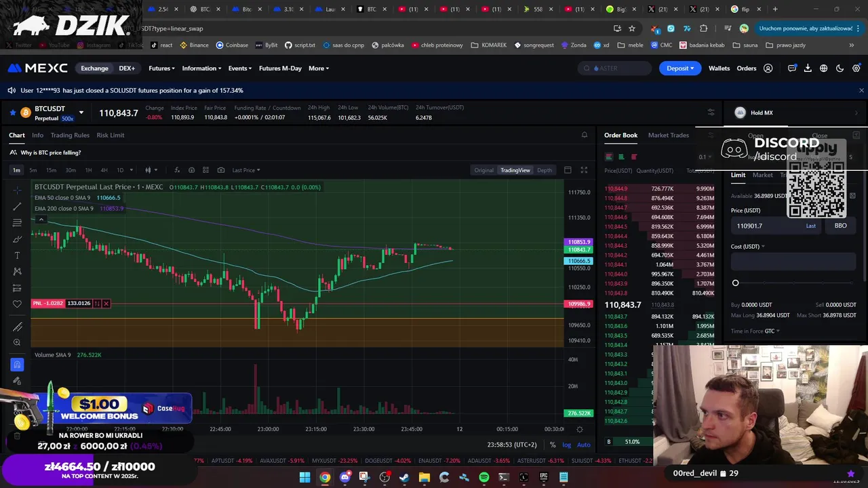The image size is (868, 488).
Task: Open the Orders link
Action: click(x=747, y=68)
